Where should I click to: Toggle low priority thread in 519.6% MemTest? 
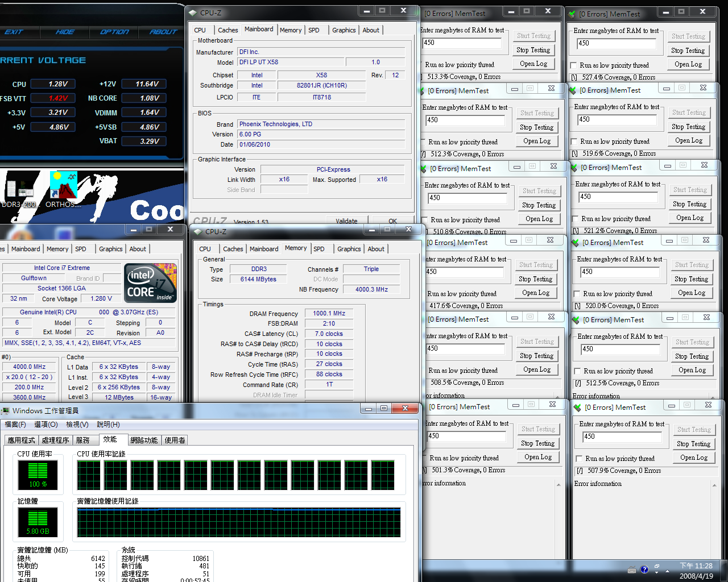574,142
